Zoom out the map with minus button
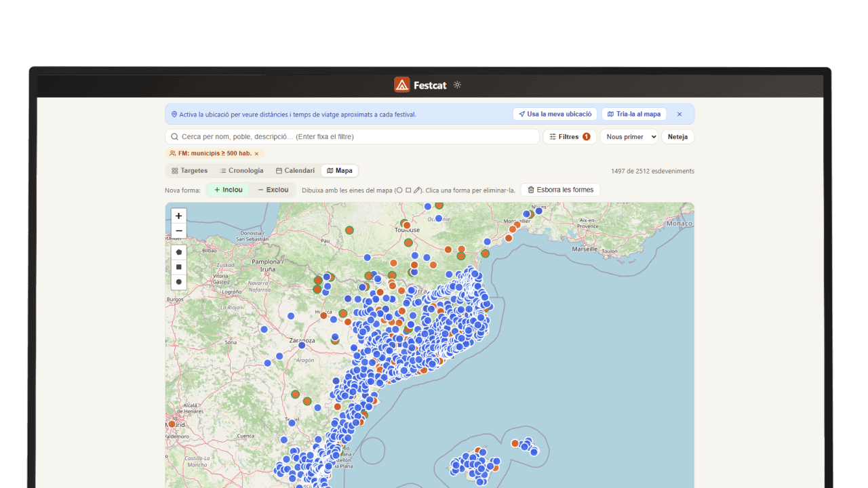This screenshot has height=488, width=868. 179,231
